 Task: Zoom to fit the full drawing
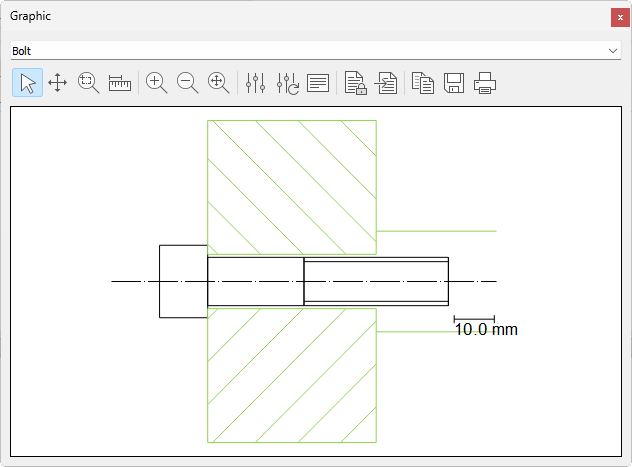pos(219,83)
